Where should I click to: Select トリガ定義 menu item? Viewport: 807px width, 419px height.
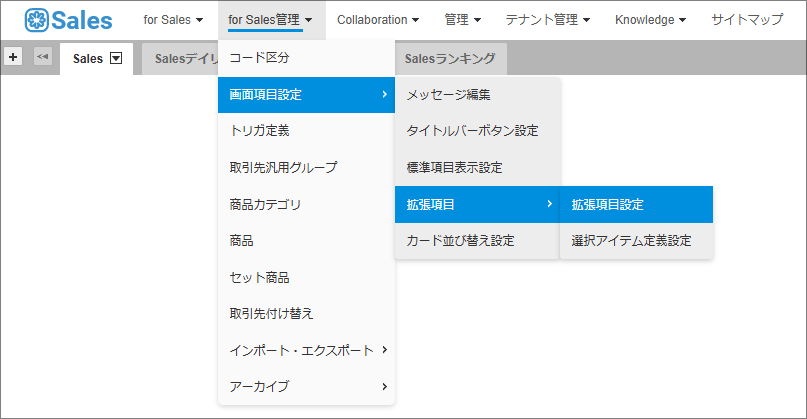pyautogui.click(x=306, y=131)
